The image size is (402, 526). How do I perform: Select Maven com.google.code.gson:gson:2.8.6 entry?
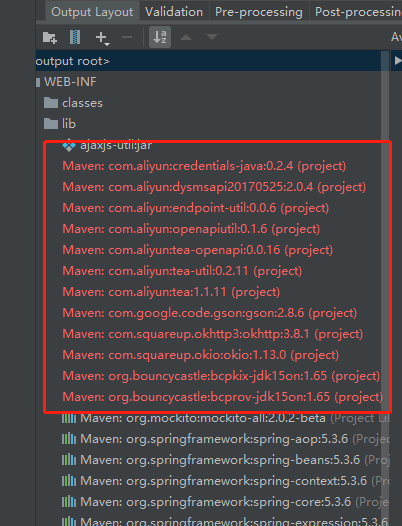click(x=210, y=313)
